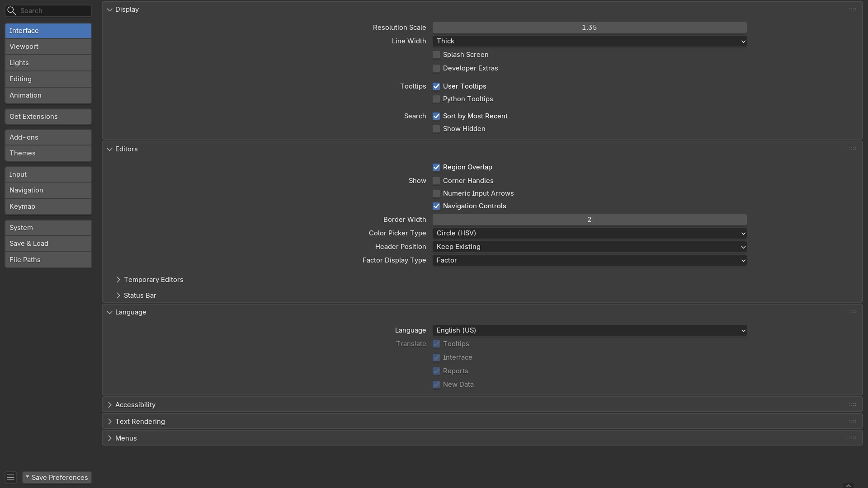Screen dimensions: 868x488
Task: Open the Input preferences section
Action: pyautogui.click(x=48, y=174)
